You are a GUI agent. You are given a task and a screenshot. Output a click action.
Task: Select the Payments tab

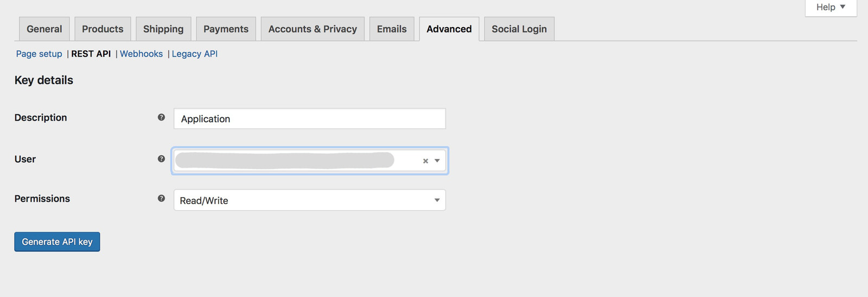coord(226,29)
